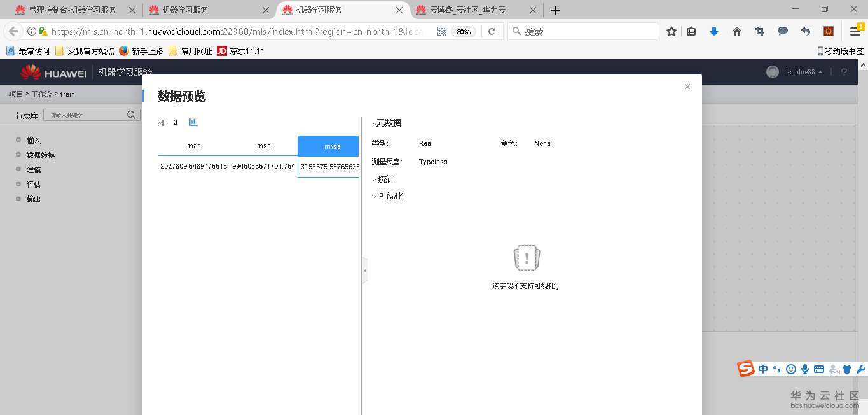Change Sogou skin via the T-shirt icon

click(x=846, y=369)
